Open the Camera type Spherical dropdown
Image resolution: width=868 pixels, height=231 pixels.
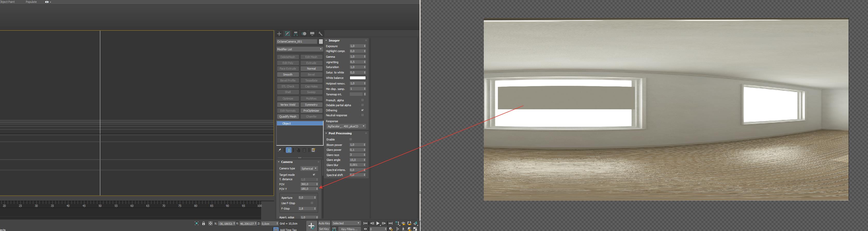(x=309, y=168)
